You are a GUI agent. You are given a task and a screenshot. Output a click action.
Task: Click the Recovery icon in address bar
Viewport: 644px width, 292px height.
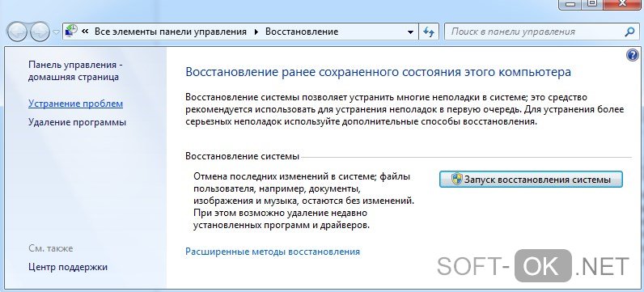(71, 32)
